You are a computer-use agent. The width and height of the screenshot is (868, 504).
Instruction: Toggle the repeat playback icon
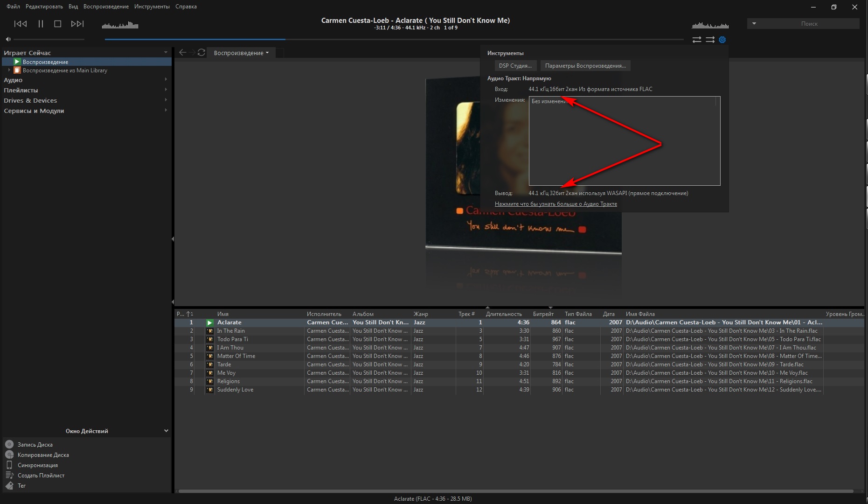[x=697, y=40]
